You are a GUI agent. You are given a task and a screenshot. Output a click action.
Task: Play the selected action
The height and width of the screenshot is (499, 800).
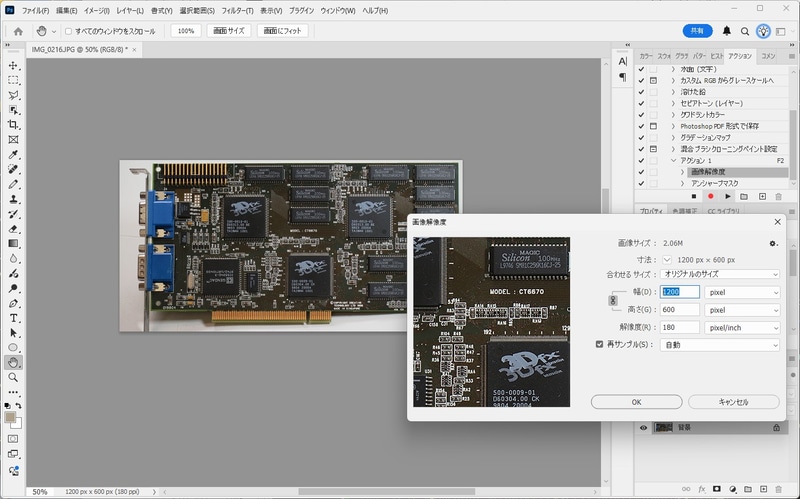tap(728, 196)
